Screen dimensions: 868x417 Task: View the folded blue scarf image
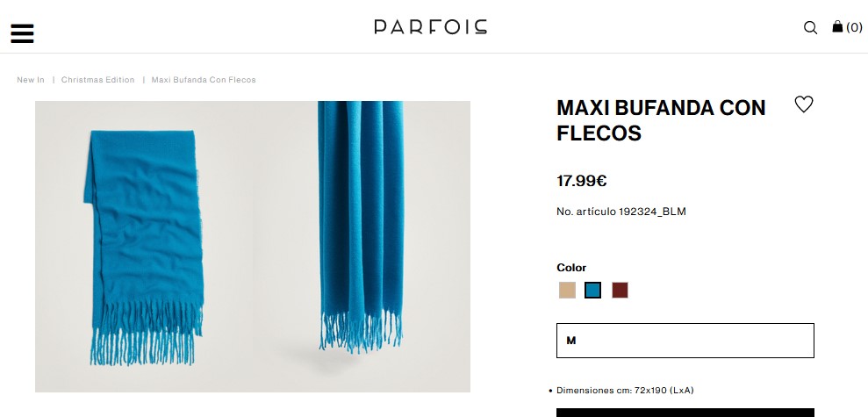point(144,247)
